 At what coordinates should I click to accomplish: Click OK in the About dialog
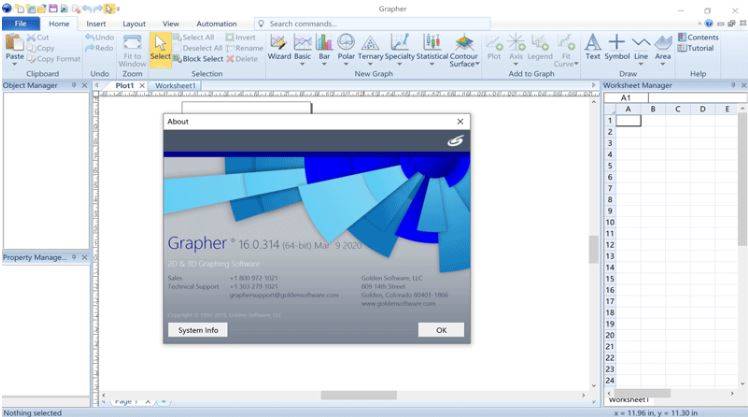coord(441,330)
